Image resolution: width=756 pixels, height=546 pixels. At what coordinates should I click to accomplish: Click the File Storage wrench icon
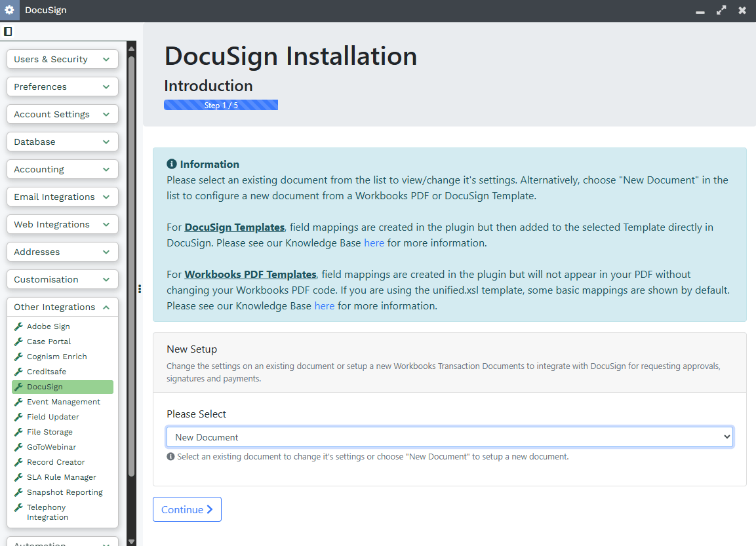click(18, 432)
